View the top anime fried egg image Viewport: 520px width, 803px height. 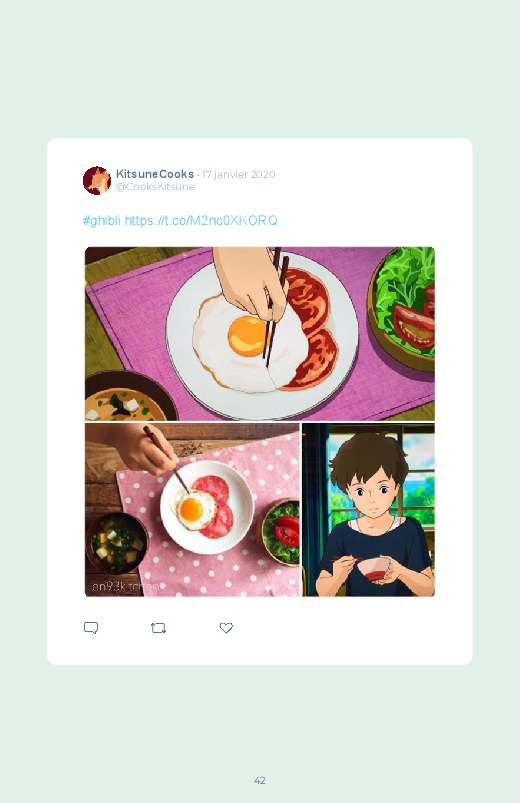260,333
